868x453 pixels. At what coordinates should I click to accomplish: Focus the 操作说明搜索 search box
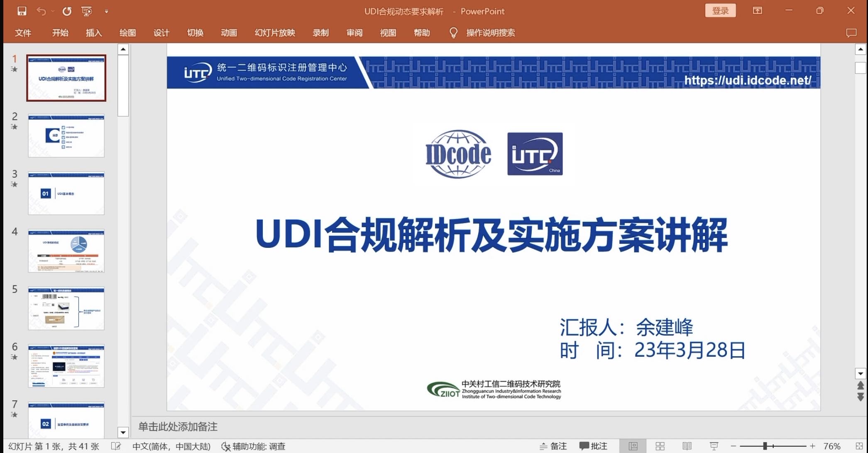tap(491, 33)
